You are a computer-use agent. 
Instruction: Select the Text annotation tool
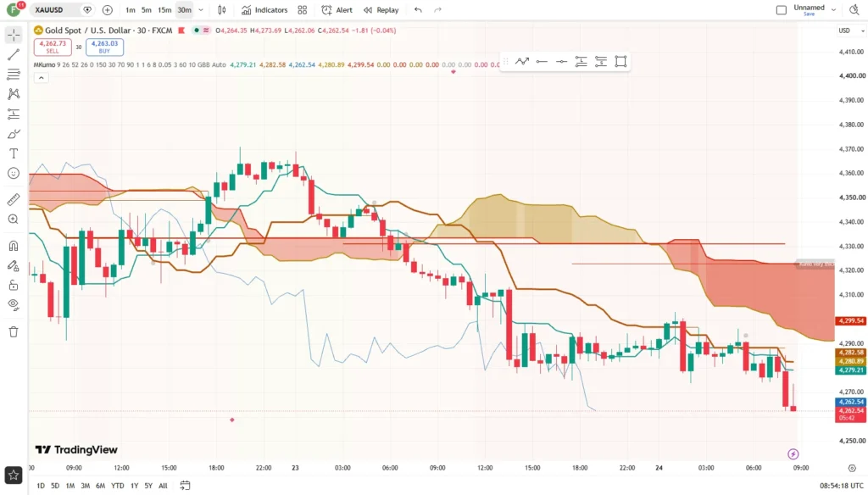(14, 153)
